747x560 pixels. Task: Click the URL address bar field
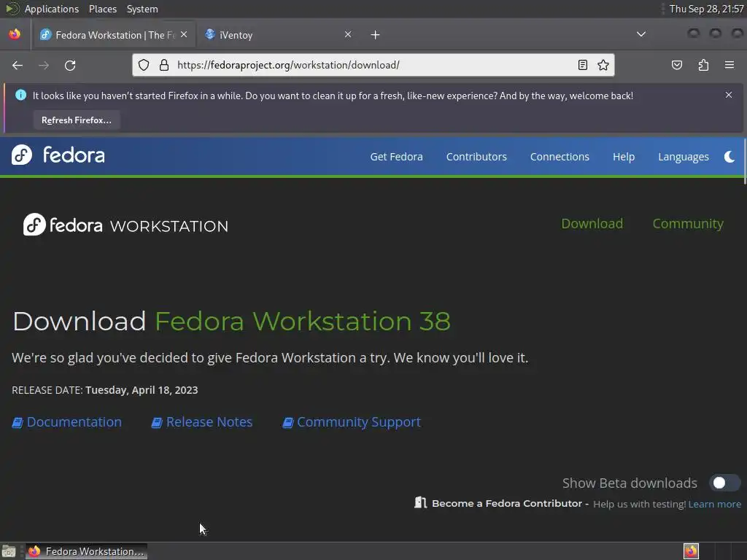[x=373, y=65]
